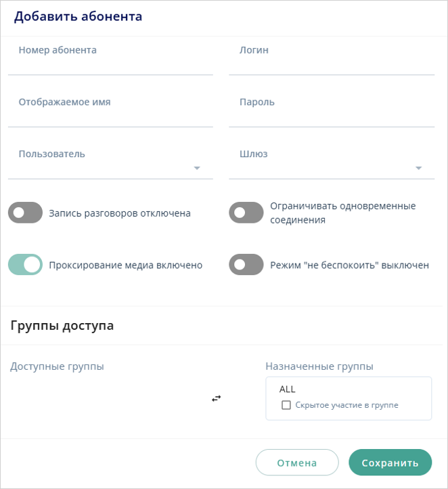This screenshot has height=489, width=448.
Task: Click the Группы доступа section header
Action: tap(62, 325)
